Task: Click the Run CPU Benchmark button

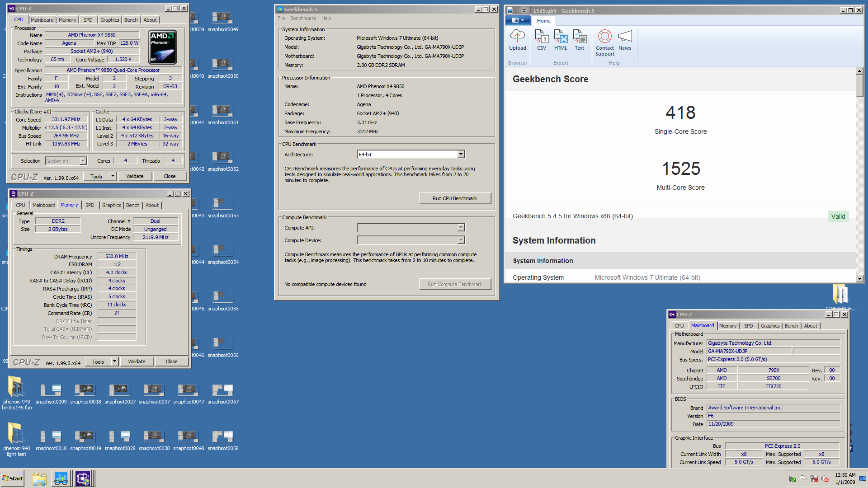Action: pos(455,198)
